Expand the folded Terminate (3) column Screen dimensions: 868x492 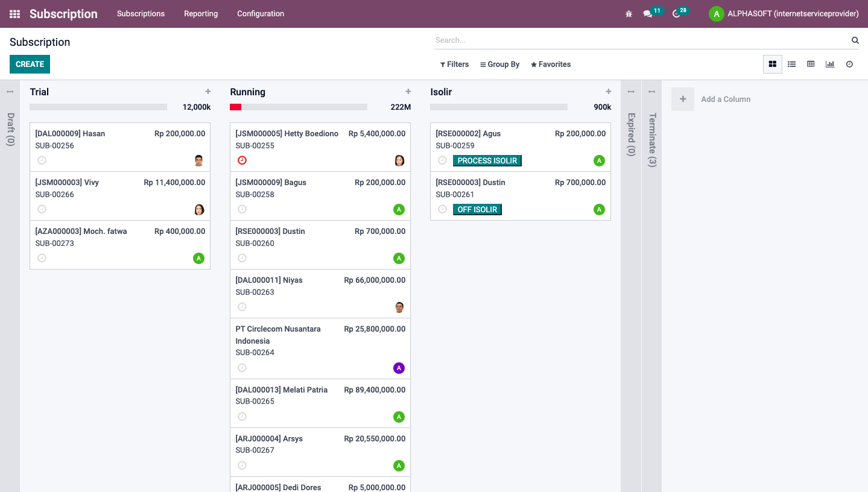coord(651,139)
